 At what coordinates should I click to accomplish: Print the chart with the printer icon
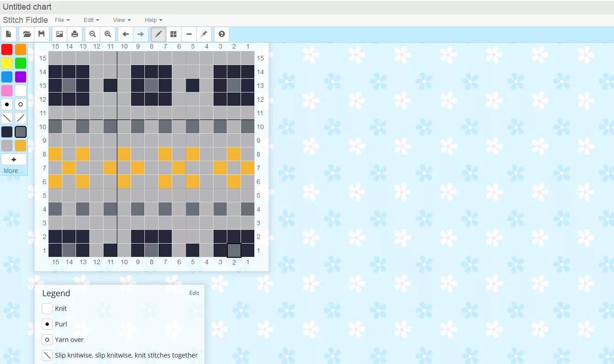75,34
